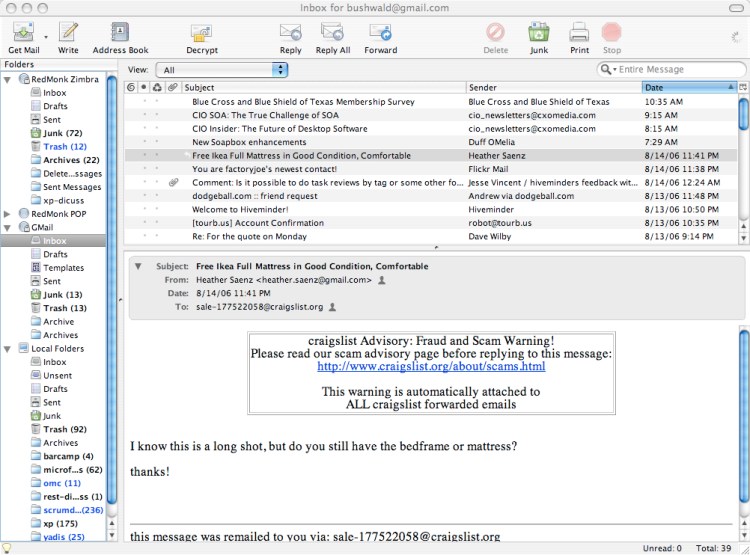
Task: Click the Reply toolbar icon
Action: pos(290,33)
